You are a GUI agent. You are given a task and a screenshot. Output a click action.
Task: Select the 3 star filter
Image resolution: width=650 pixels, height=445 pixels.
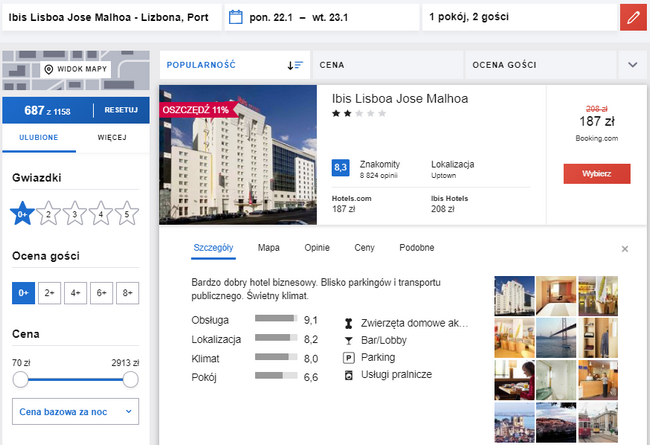coord(75,214)
